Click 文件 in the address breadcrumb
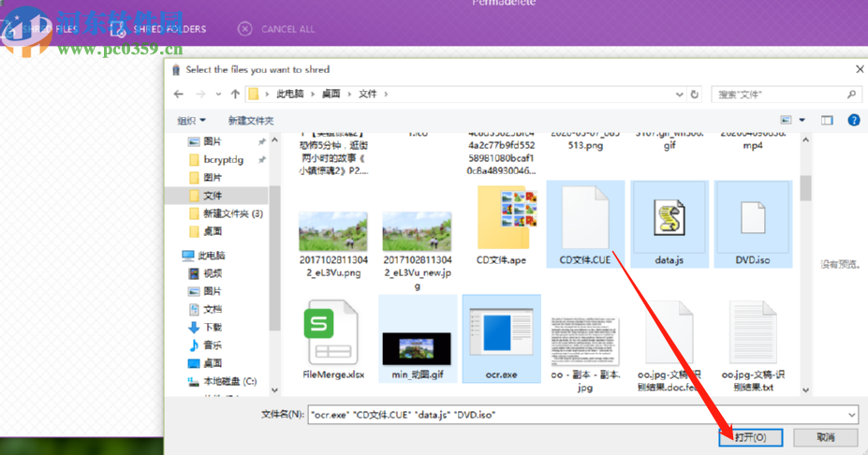Image resolution: width=868 pixels, height=455 pixels. tap(368, 95)
